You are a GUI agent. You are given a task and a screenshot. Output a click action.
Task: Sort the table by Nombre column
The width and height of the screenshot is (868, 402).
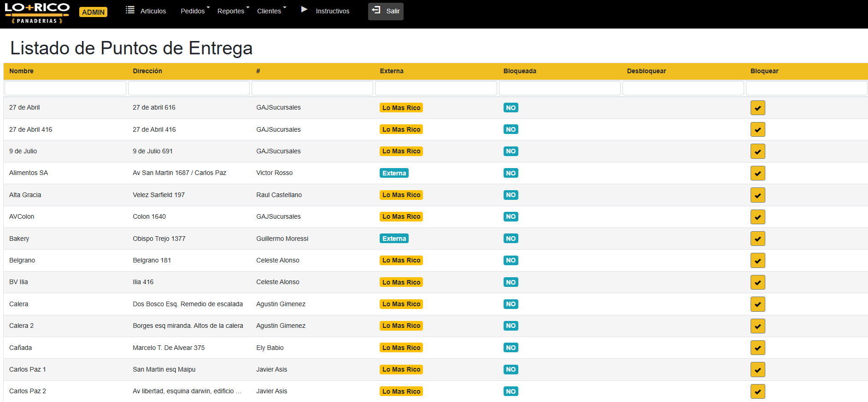point(21,71)
